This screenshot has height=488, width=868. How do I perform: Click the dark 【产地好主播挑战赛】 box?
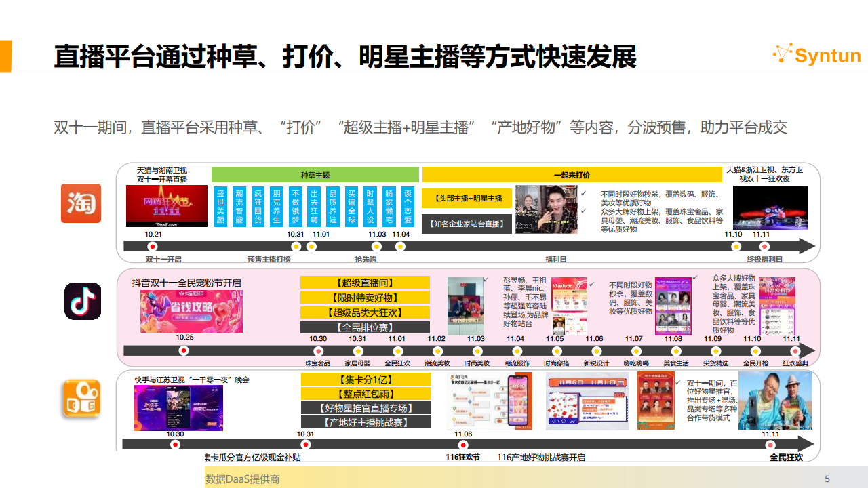point(366,422)
